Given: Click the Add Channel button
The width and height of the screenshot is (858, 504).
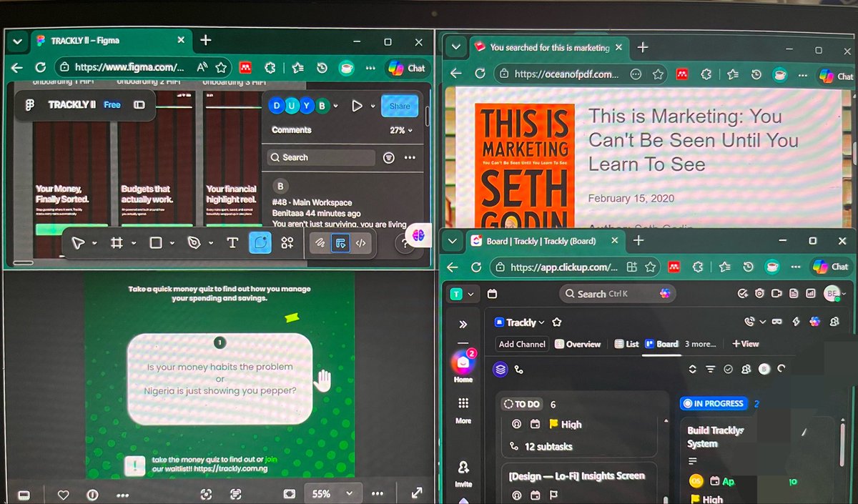Looking at the screenshot, I should point(522,344).
